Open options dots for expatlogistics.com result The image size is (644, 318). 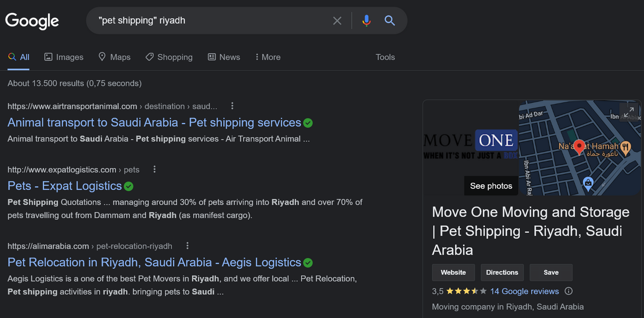[154, 169]
